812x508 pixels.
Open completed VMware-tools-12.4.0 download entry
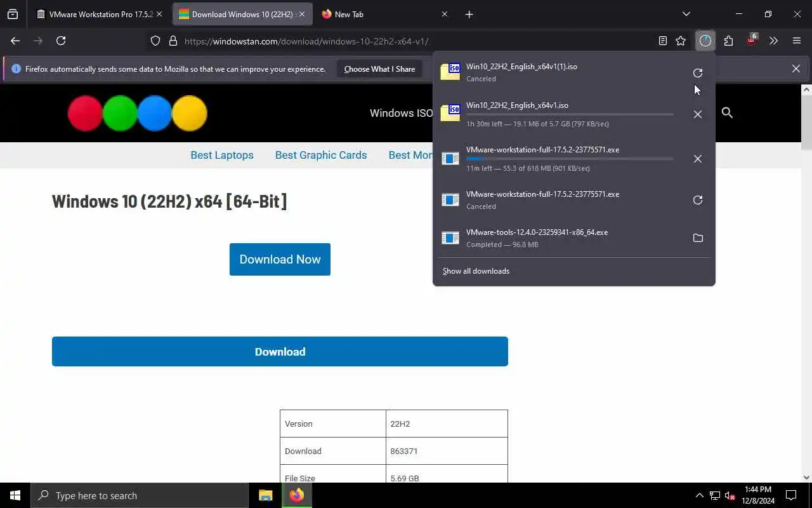tap(561, 238)
